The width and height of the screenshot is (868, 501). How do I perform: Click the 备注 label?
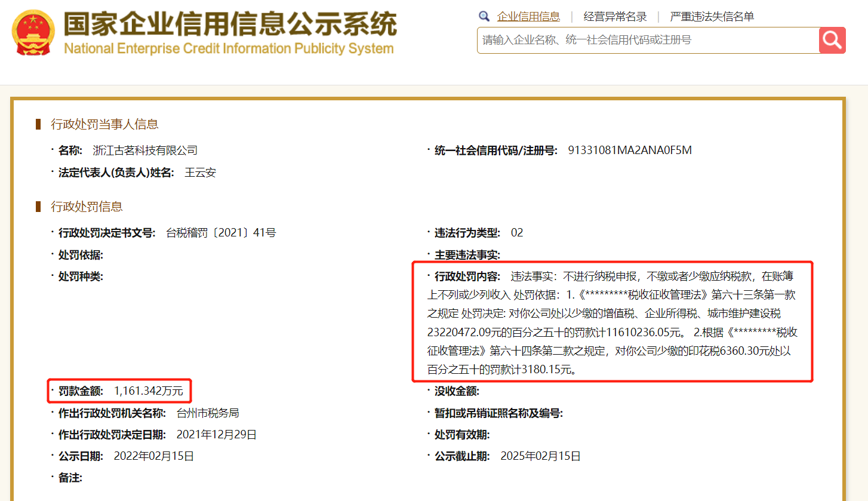coord(70,478)
